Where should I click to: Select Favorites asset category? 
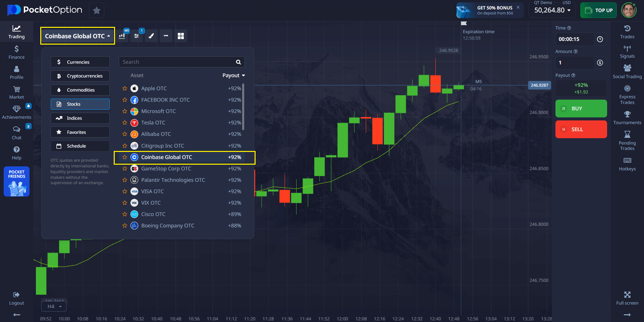(80, 132)
